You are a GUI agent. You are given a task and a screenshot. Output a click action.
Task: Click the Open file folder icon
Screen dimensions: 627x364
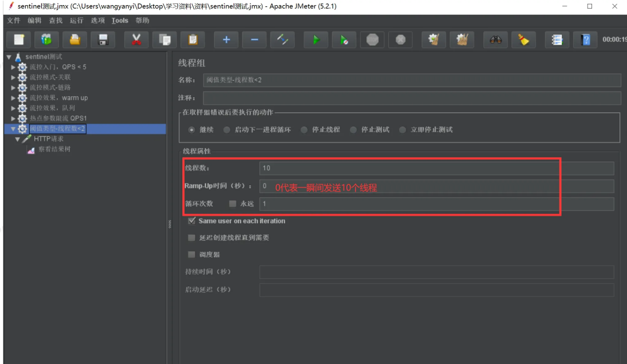coord(75,39)
